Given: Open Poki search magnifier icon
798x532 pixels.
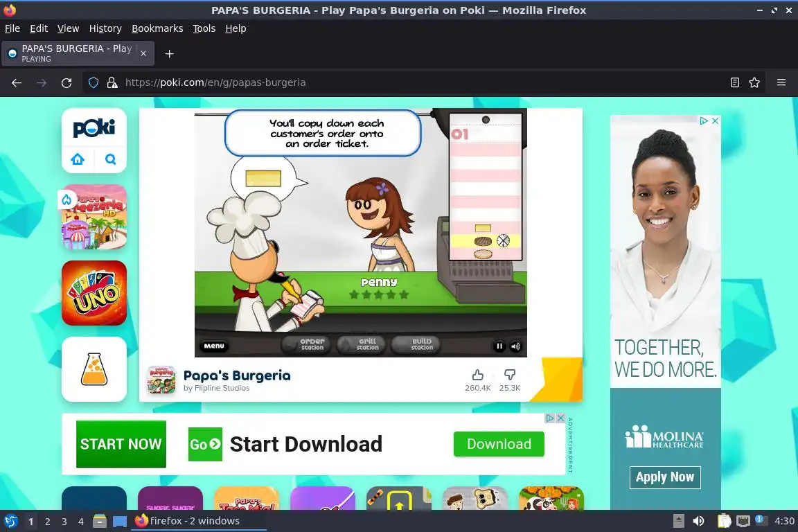Looking at the screenshot, I should tap(110, 159).
